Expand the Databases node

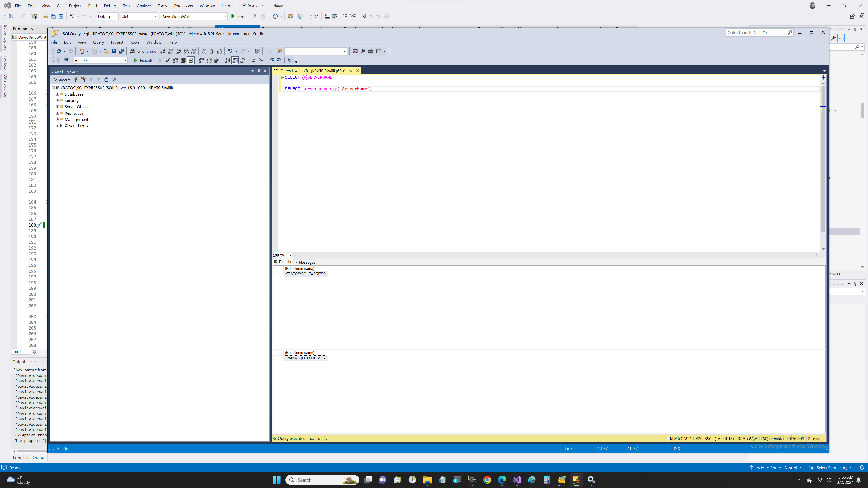(x=57, y=94)
